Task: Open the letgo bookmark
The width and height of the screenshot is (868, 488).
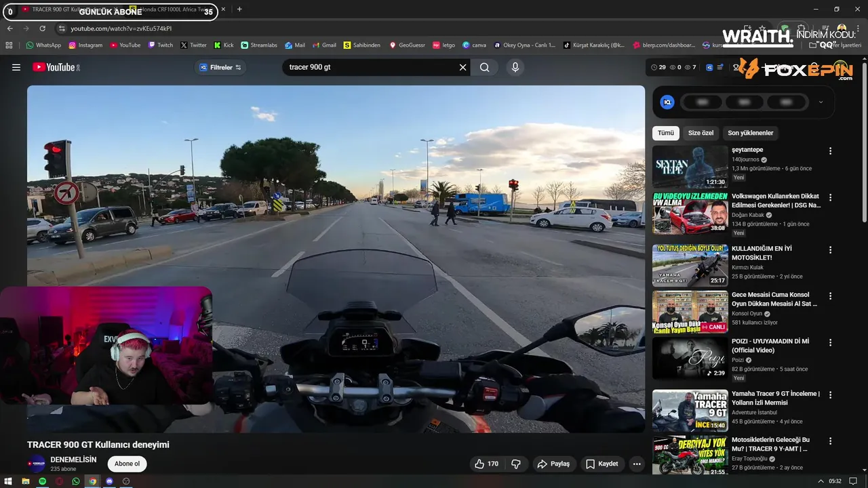Action: 444,45
